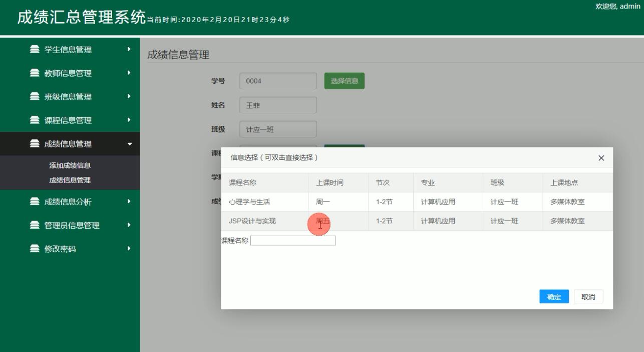Focus the 姓名 field showing 王菲
Viewport: 644px width, 352px height.
[278, 105]
